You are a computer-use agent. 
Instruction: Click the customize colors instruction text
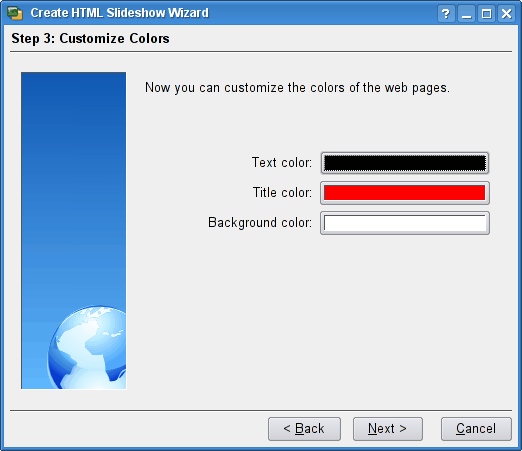pos(297,88)
